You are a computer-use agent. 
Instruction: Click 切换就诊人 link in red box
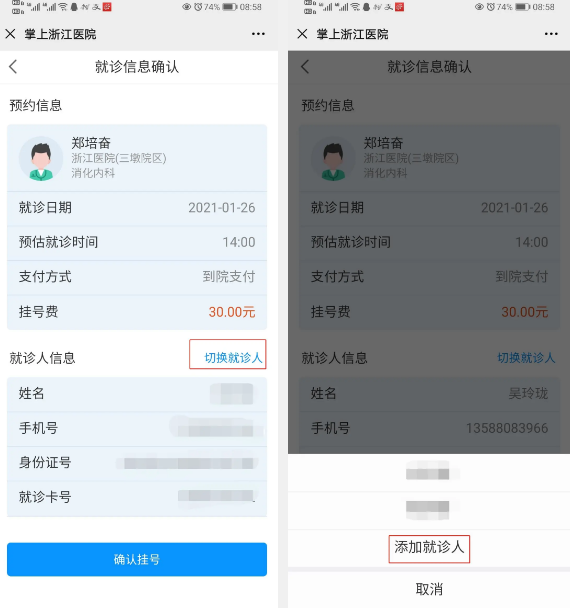pos(233,358)
